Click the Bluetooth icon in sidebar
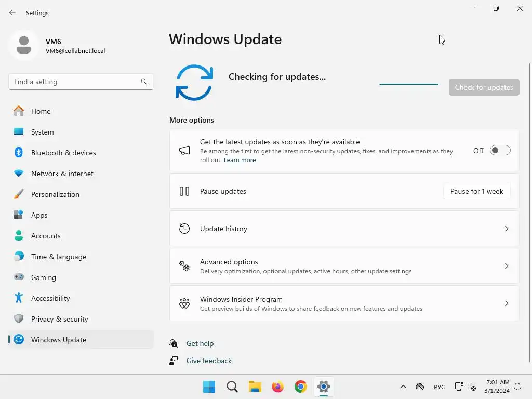 coord(19,152)
